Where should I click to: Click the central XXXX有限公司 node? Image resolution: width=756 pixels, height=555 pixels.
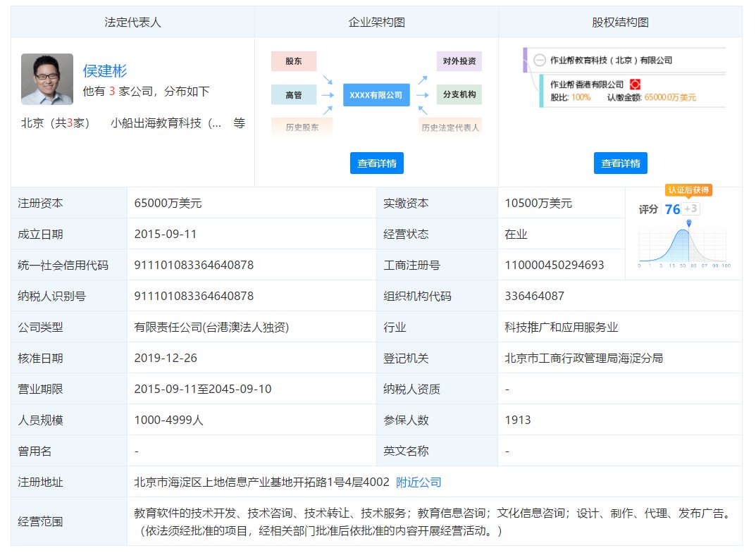point(376,95)
